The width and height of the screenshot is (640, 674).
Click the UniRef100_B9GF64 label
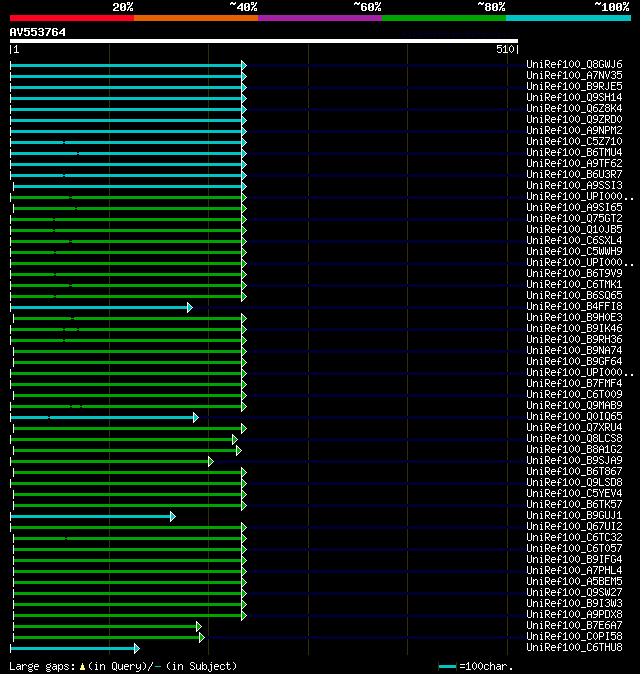574,362
